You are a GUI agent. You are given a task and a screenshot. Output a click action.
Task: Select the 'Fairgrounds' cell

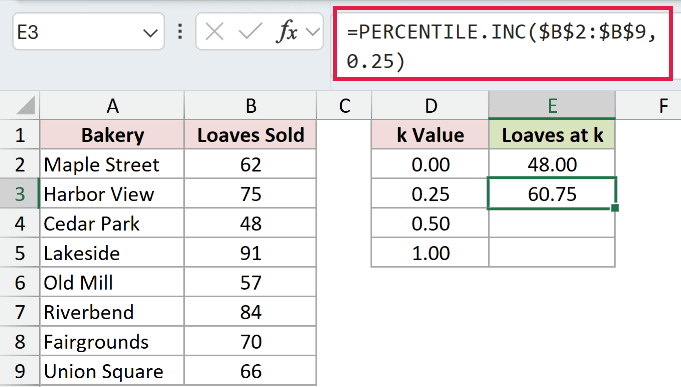point(112,342)
